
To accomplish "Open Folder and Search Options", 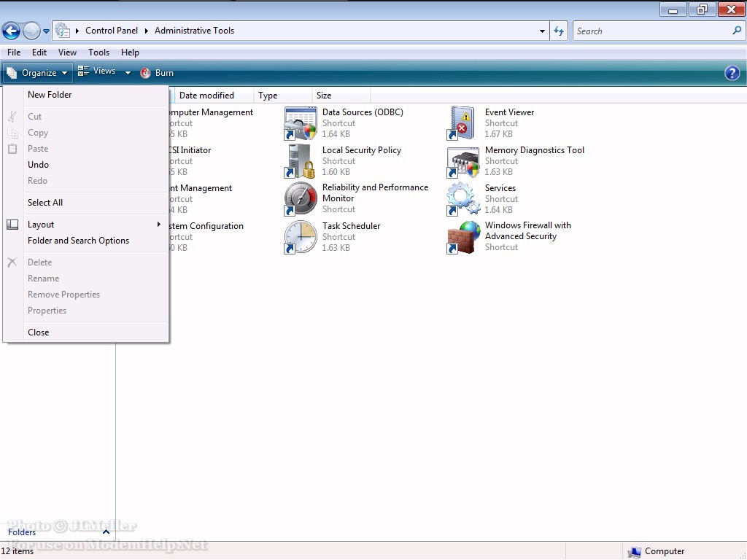I will [x=86, y=241].
